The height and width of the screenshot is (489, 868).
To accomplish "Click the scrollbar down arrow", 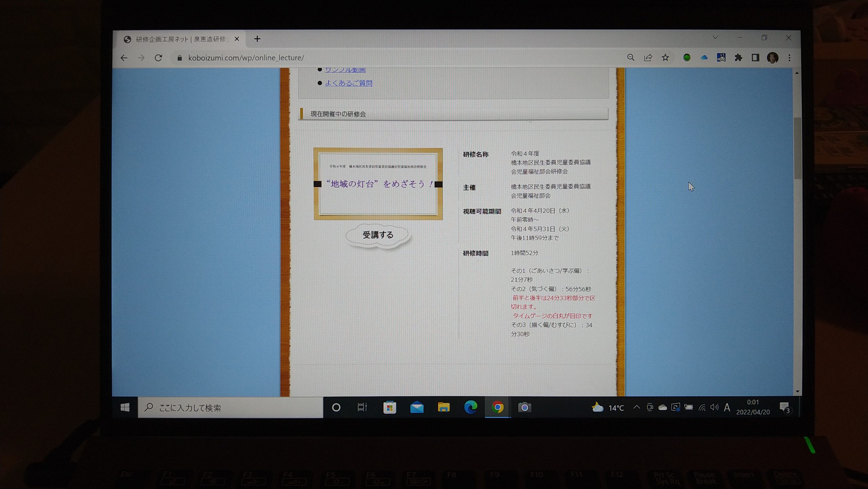I will point(797,391).
